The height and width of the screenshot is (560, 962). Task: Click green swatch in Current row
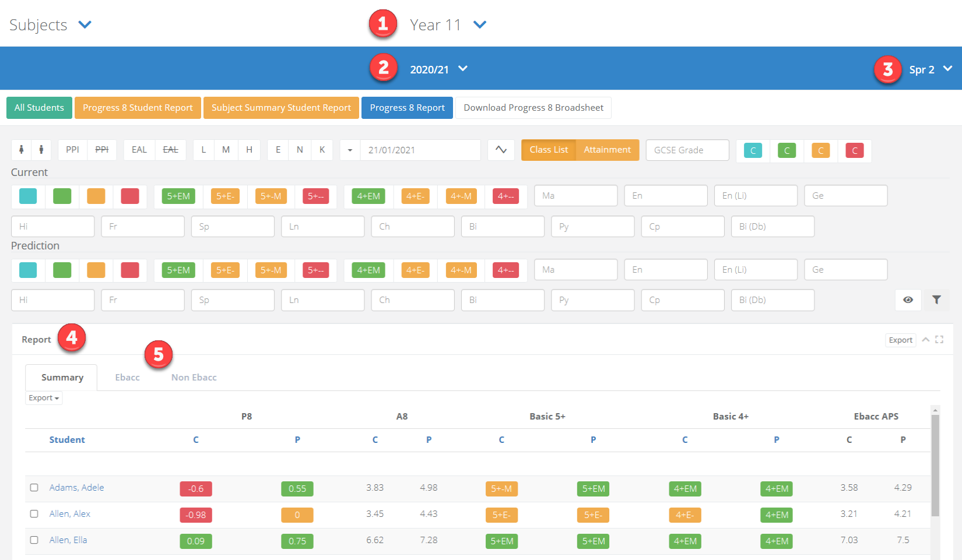[x=62, y=196]
